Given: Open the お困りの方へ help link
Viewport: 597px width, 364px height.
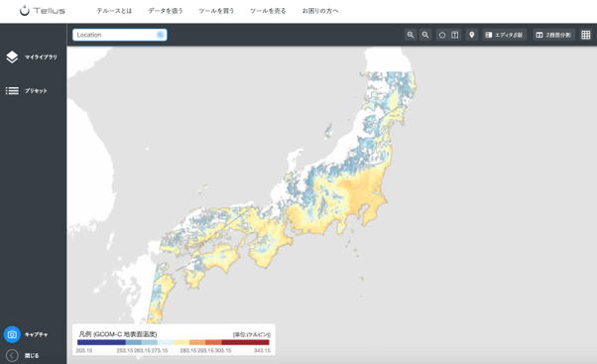Looking at the screenshot, I should coord(320,11).
